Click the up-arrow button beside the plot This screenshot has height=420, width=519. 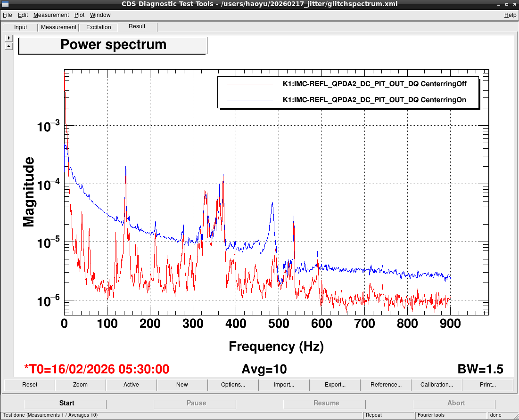8,46
